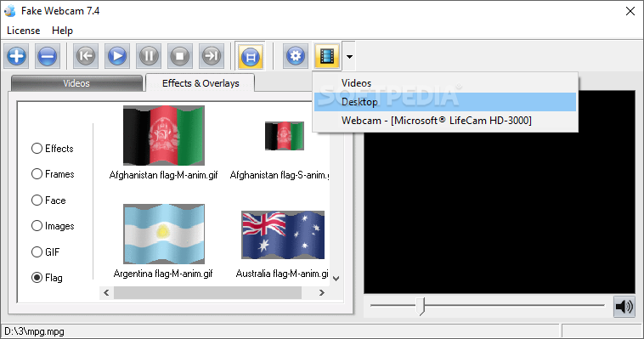Select the Effects & Overlays tab
The width and height of the screenshot is (644, 339).
(201, 83)
